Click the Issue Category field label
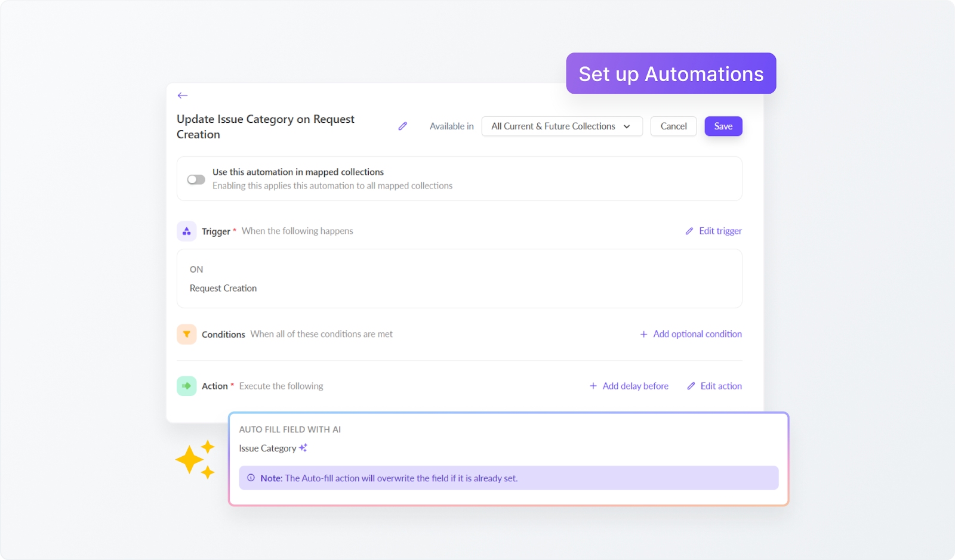Screen dimensions: 955x560 (267, 448)
